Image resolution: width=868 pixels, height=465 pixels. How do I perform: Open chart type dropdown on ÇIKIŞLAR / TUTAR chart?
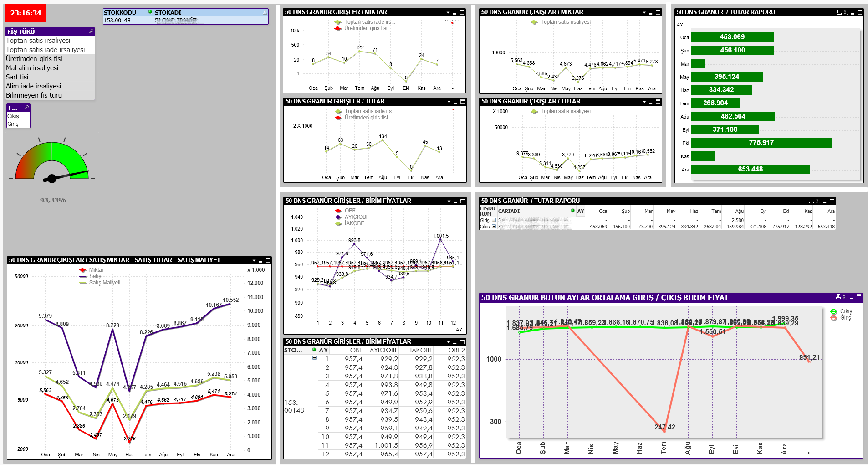[x=644, y=102]
